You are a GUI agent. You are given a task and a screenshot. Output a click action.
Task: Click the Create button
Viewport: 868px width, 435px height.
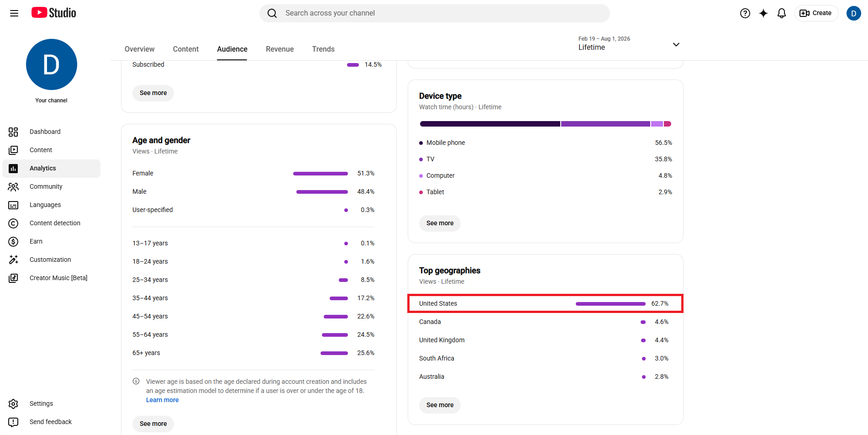pyautogui.click(x=816, y=13)
